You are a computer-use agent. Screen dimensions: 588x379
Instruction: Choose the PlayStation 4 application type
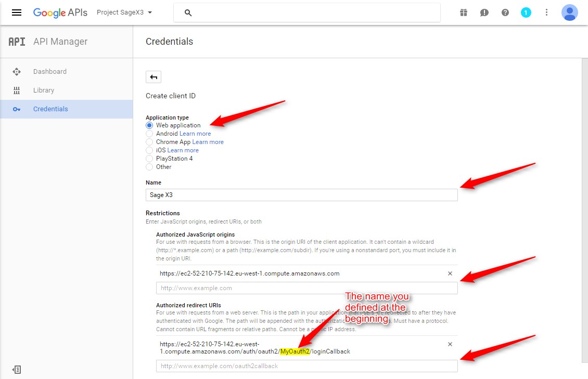pyautogui.click(x=149, y=159)
